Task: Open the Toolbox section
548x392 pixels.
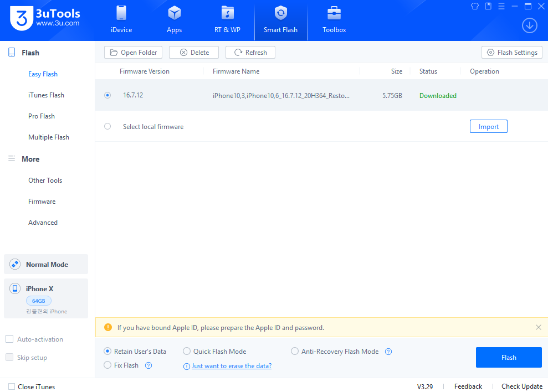Action: click(334, 20)
